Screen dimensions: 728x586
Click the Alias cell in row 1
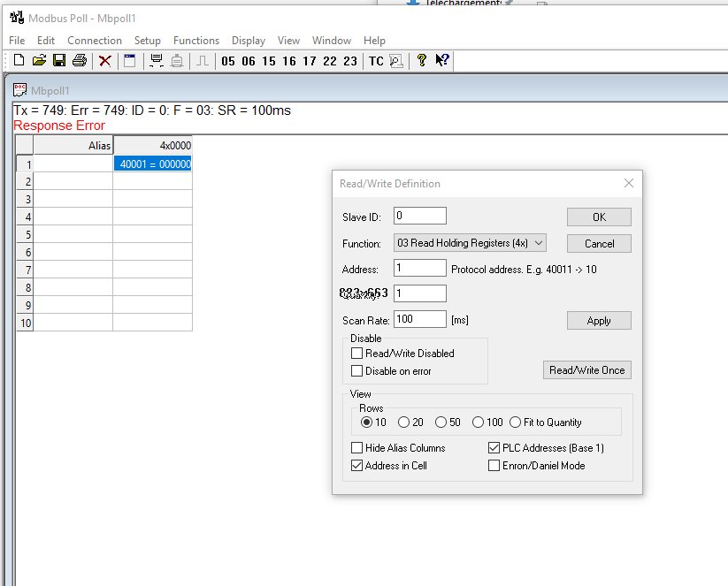[73, 164]
